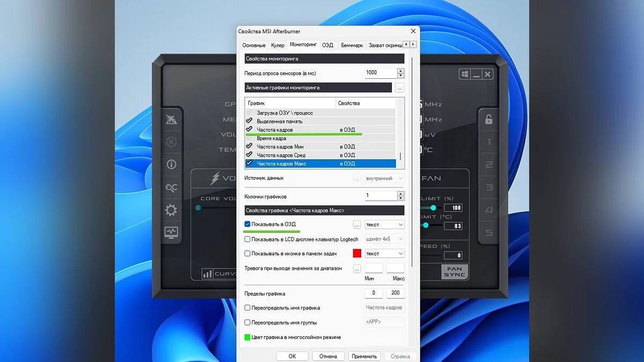Click the График column header
This screenshot has width=644, height=362.
[290, 103]
